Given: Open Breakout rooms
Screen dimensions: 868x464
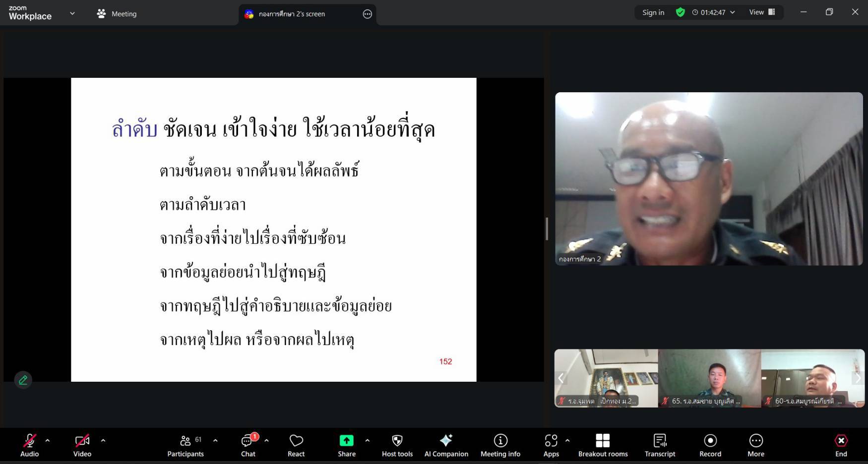Looking at the screenshot, I should [x=603, y=445].
